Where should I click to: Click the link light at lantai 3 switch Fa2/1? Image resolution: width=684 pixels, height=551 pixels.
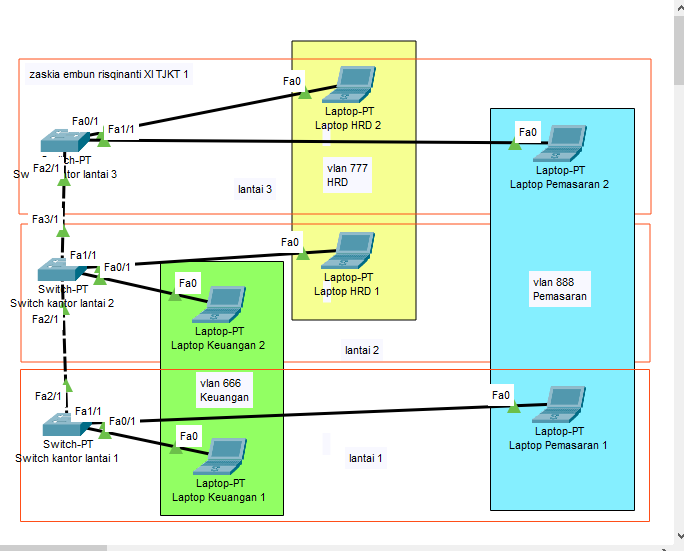(x=64, y=180)
